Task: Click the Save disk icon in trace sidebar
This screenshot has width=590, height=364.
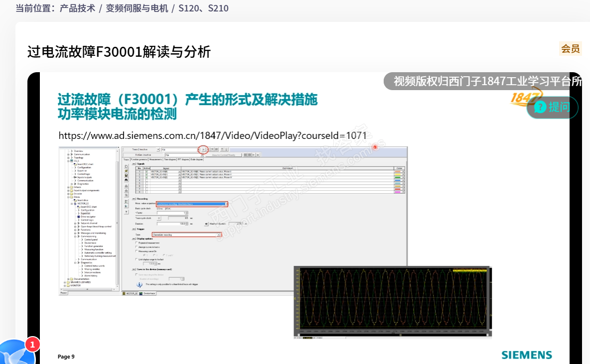Action: pos(126,175)
